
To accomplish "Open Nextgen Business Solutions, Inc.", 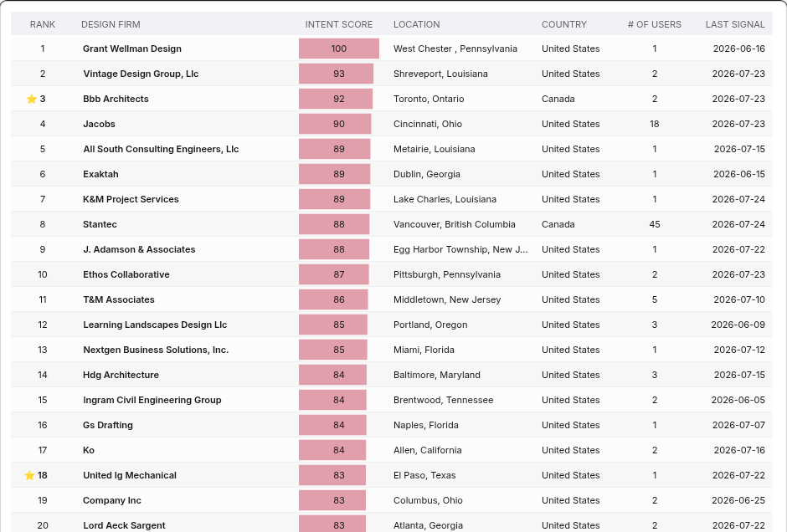I will click(x=156, y=350).
